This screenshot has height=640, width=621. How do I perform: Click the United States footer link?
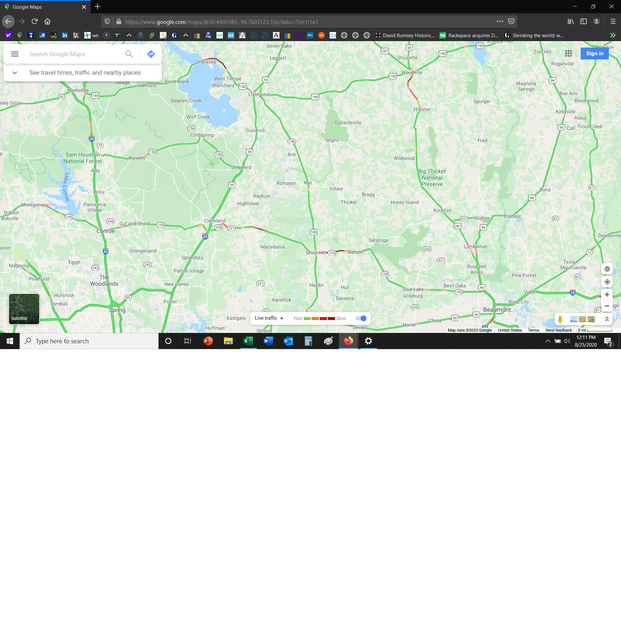510,330
